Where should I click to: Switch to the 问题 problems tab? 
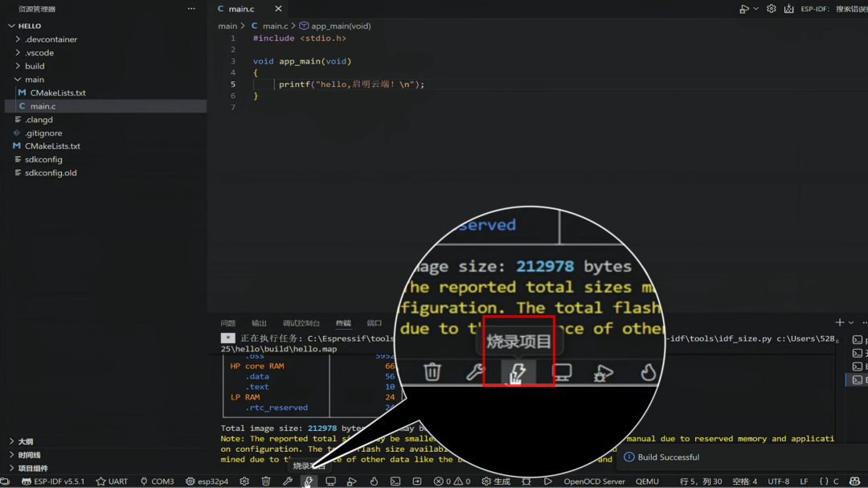pyautogui.click(x=228, y=323)
